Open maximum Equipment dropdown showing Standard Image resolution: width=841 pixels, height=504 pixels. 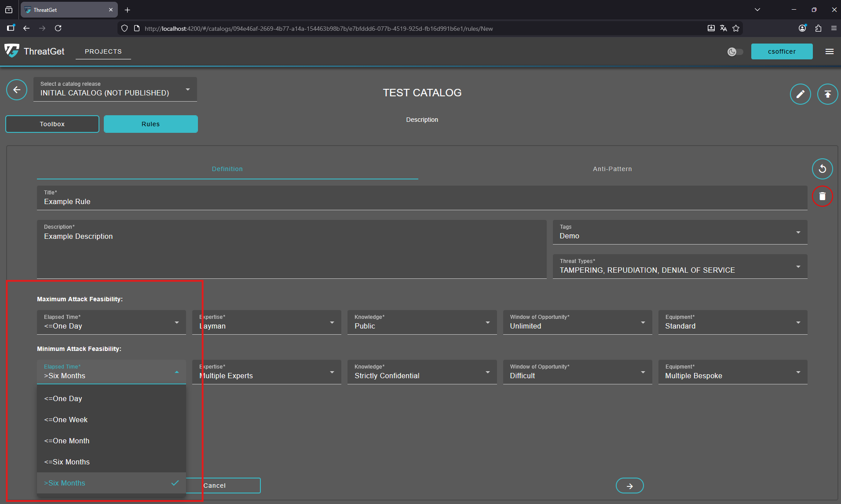click(732, 322)
